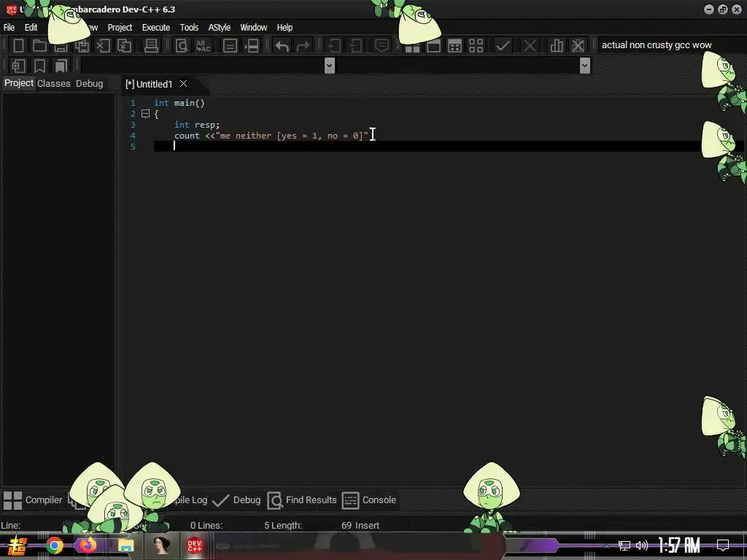Image resolution: width=747 pixels, height=560 pixels.
Task: Open the Find Results bottom tab
Action: pyautogui.click(x=302, y=500)
